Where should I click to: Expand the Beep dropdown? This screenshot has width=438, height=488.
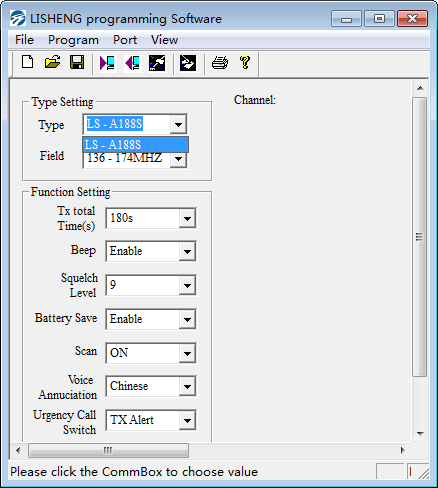(187, 251)
